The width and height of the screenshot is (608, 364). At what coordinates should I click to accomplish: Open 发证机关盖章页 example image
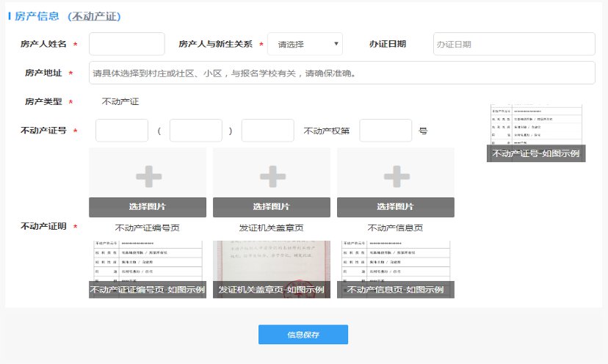coord(272,269)
